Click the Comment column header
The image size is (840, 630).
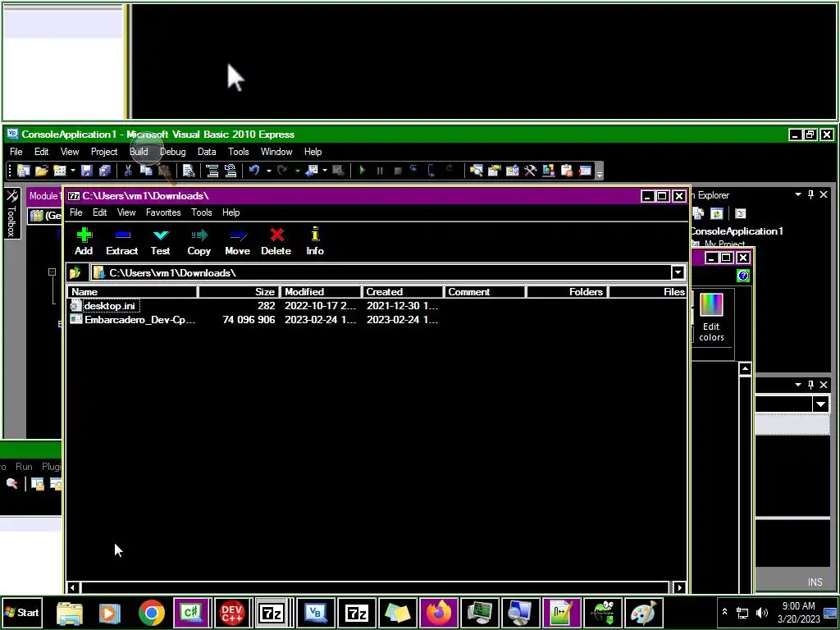[x=485, y=292]
